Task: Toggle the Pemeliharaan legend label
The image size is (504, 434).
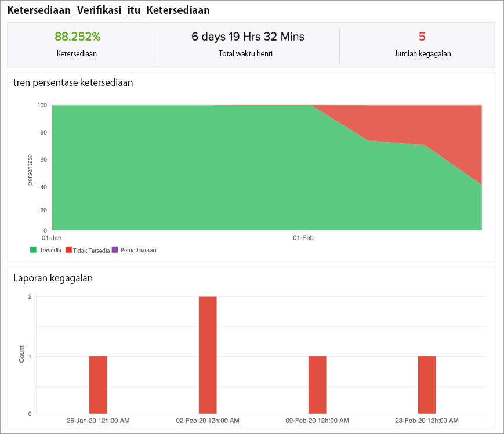Action: tap(138, 250)
